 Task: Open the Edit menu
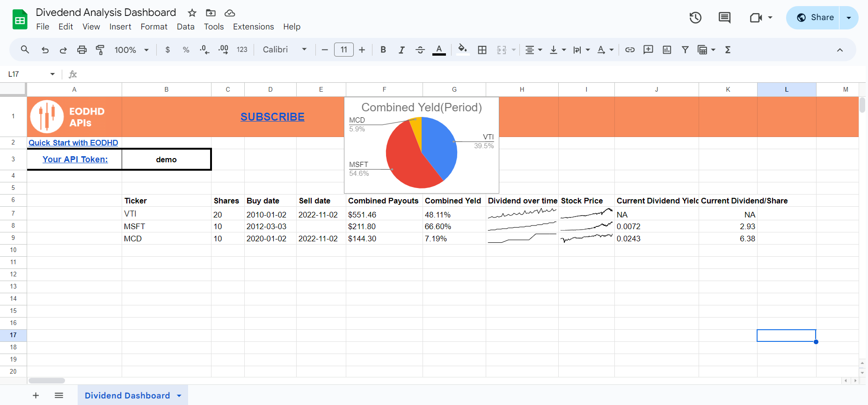click(x=66, y=27)
